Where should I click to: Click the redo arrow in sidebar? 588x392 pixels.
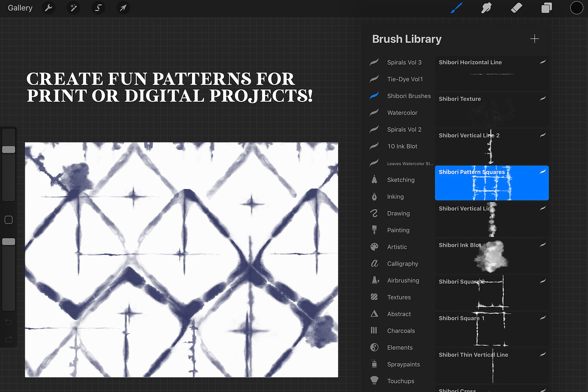point(8,339)
